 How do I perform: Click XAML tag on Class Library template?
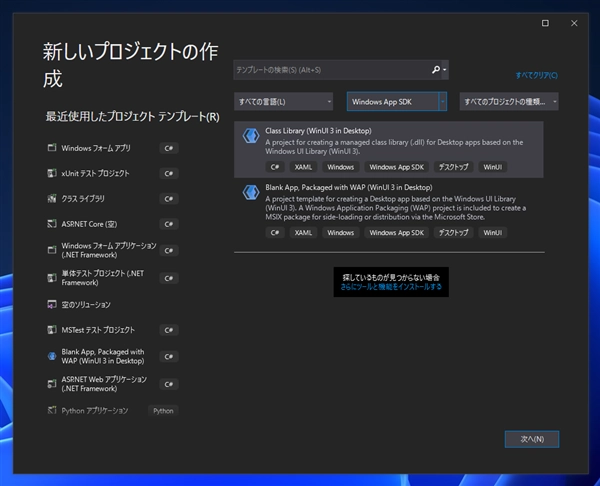tap(303, 167)
